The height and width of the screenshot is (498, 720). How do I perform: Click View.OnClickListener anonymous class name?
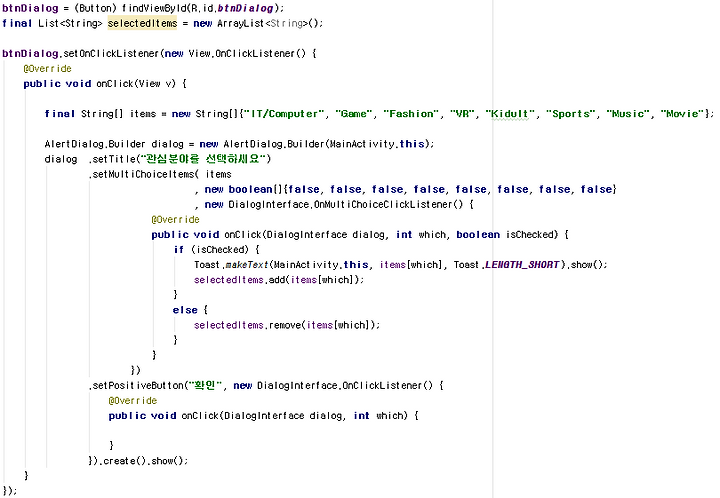click(x=247, y=53)
